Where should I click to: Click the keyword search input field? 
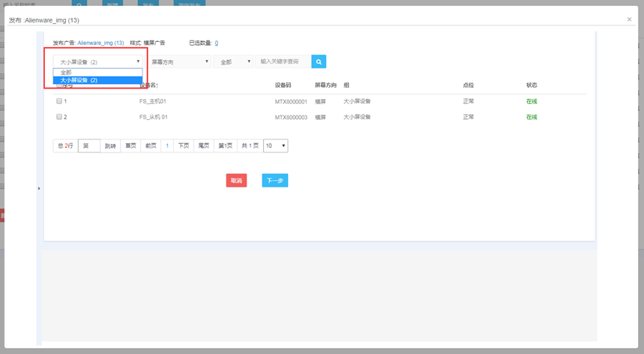(x=282, y=61)
